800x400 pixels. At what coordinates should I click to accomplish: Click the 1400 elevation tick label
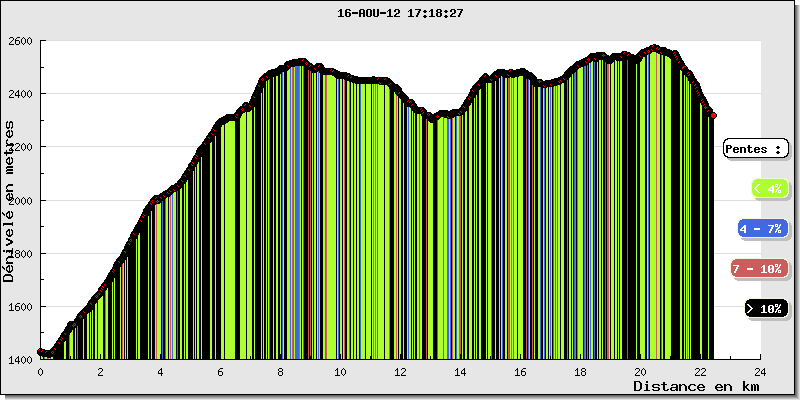21,360
